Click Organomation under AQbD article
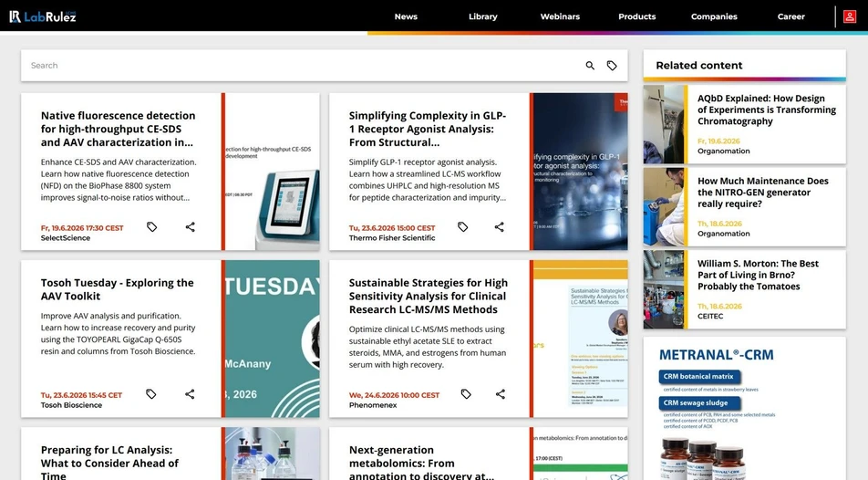The image size is (868, 480). [724, 151]
